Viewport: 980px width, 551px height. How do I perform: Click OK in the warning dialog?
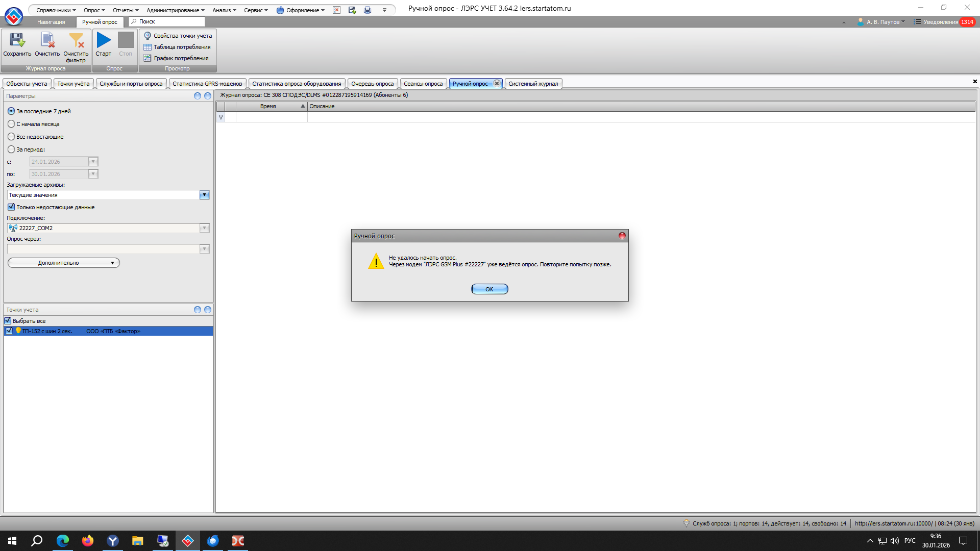pos(489,289)
